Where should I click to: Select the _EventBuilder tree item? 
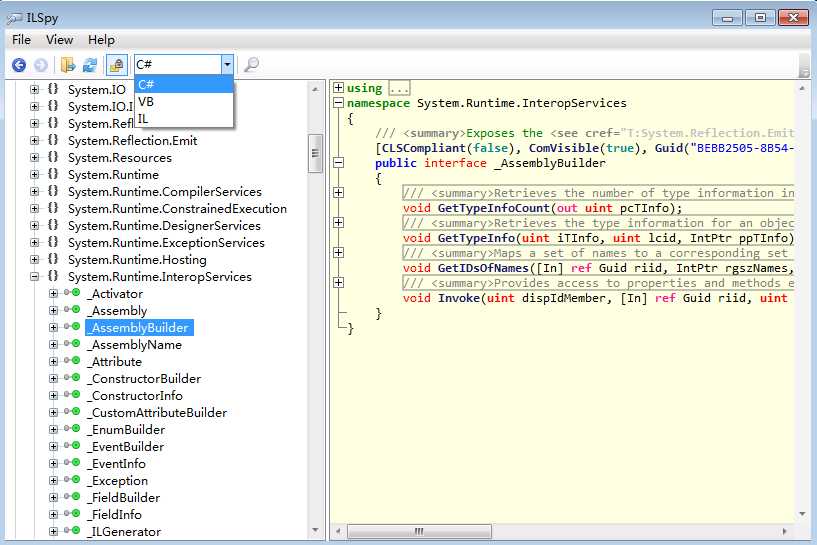[x=126, y=447]
